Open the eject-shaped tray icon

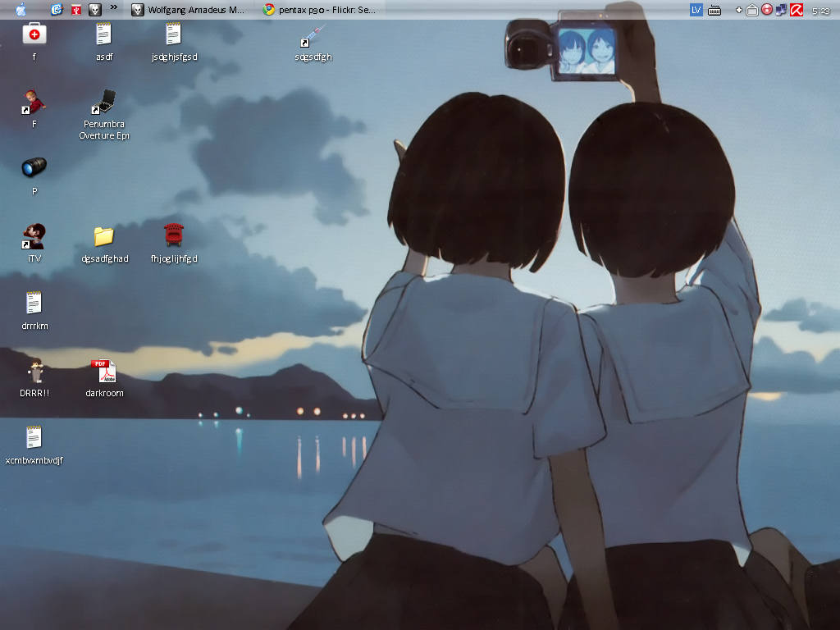pyautogui.click(x=752, y=10)
